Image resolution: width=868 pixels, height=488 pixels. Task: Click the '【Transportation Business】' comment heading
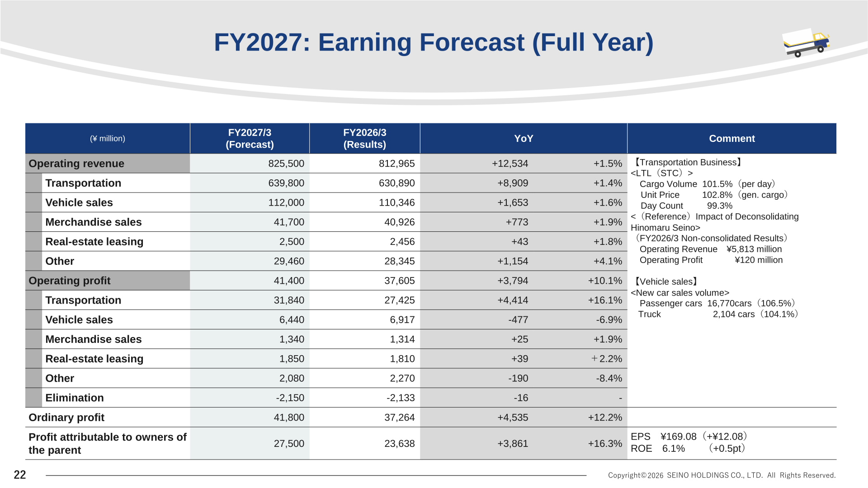click(x=687, y=162)
